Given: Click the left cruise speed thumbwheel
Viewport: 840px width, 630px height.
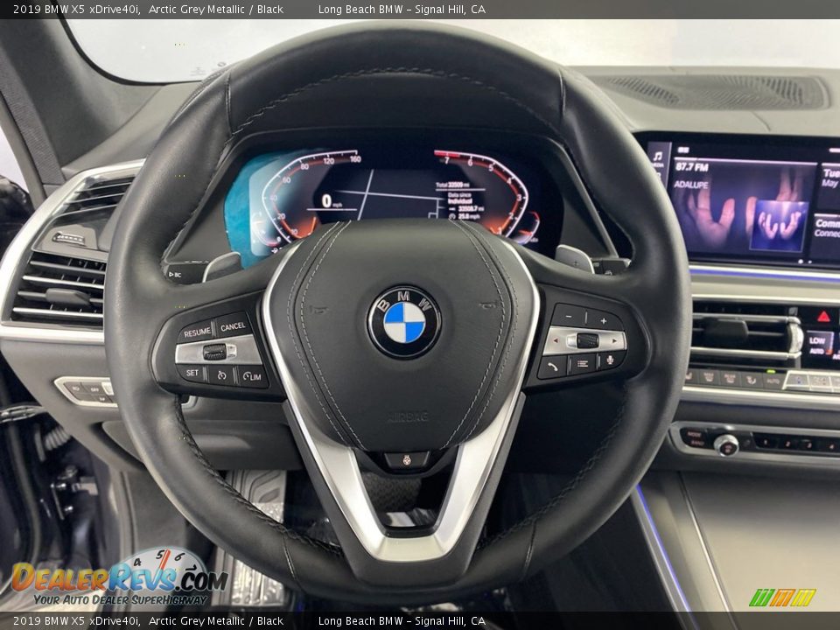Looking at the screenshot, I should pyautogui.click(x=215, y=352).
